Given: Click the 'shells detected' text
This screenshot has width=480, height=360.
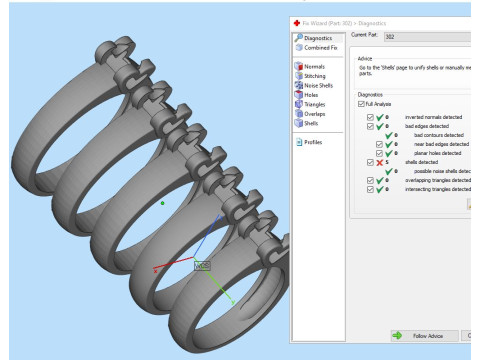Looking at the screenshot, I should coord(421,162).
